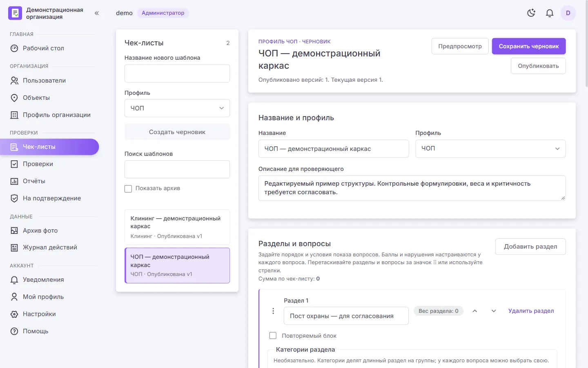Open Профиль dropdown in Чек-листы panel
Screen dimensions: 588x368
pyautogui.click(x=177, y=108)
